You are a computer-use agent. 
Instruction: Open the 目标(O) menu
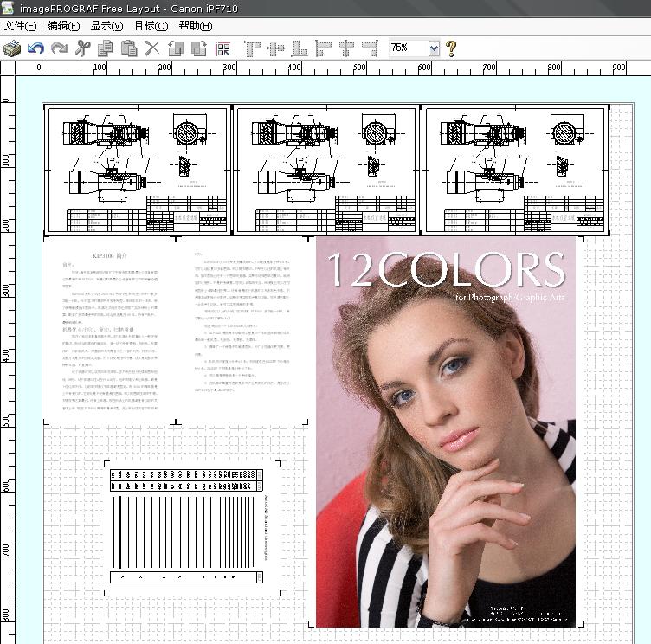click(151, 26)
